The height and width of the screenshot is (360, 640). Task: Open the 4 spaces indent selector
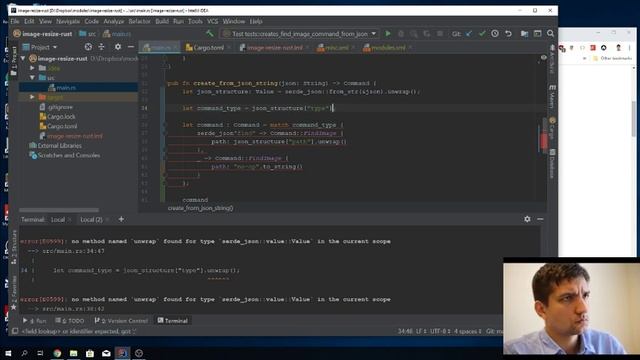pos(467,331)
